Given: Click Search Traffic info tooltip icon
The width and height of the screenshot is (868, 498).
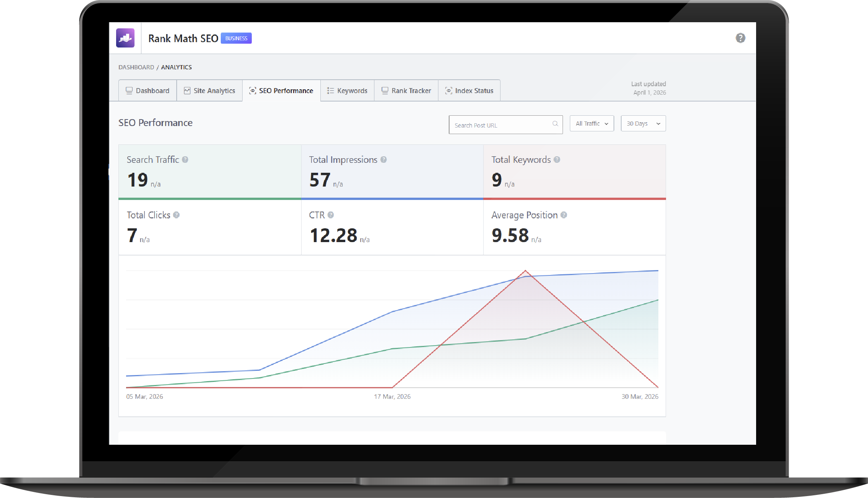Looking at the screenshot, I should click(x=185, y=160).
